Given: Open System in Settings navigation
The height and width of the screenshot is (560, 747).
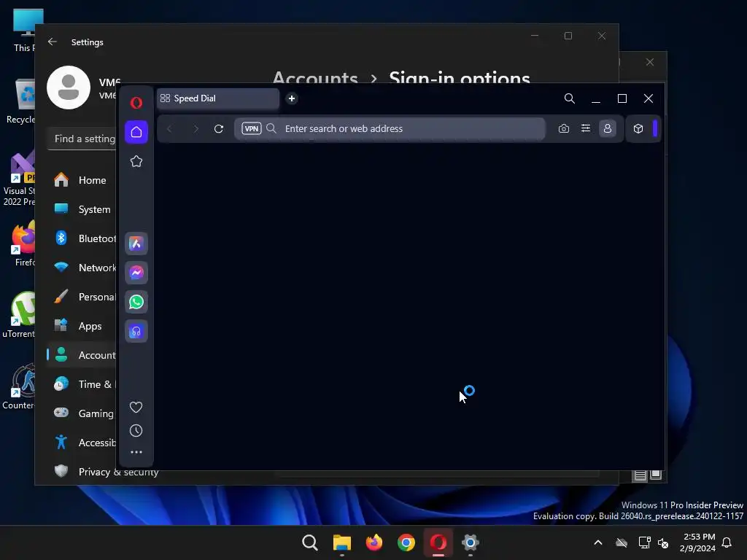Looking at the screenshot, I should [x=82, y=209].
